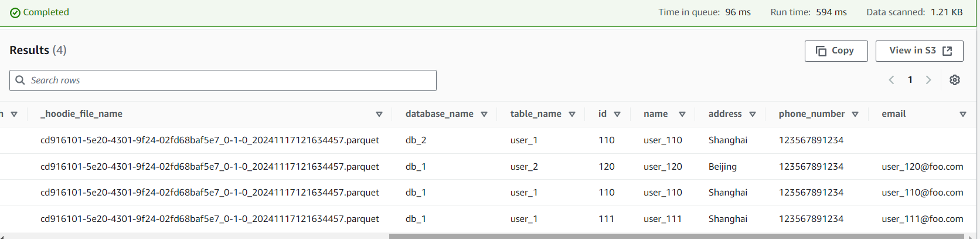The height and width of the screenshot is (239, 980).
Task: Go to previous results page
Action: tap(891, 80)
